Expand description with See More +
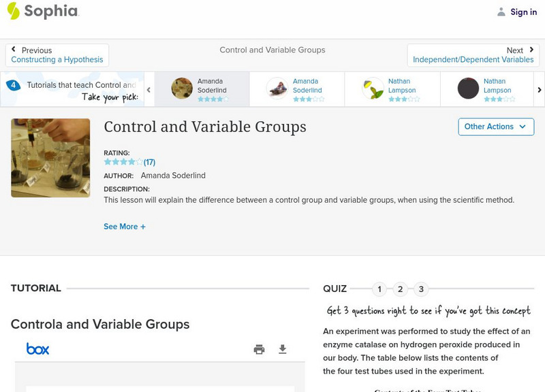The width and height of the screenshot is (545, 392). point(125,227)
